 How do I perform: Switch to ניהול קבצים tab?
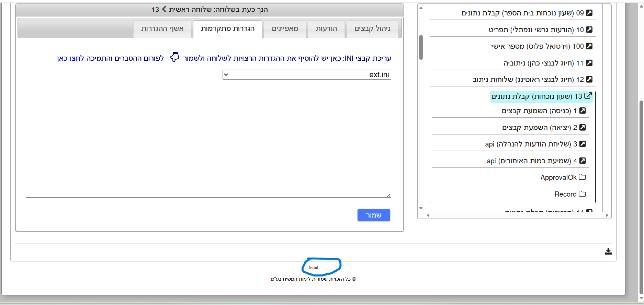tap(372, 28)
